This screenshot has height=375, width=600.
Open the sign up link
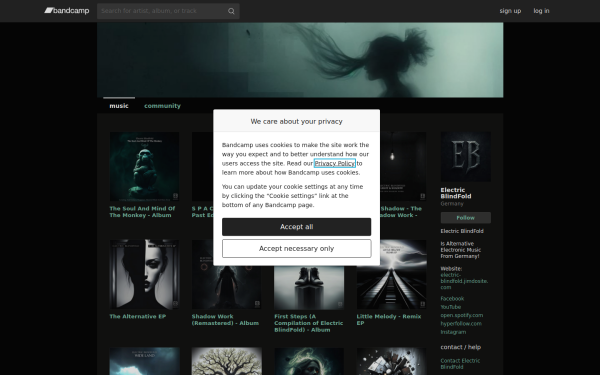click(510, 11)
